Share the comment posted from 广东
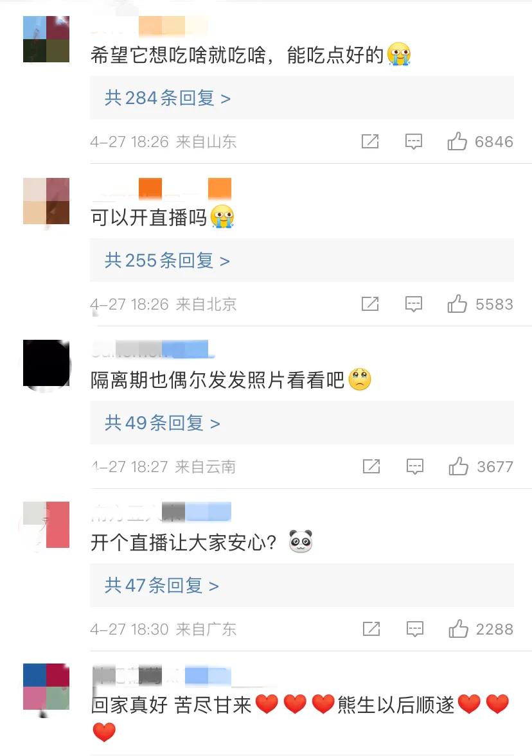Image resolution: width=532 pixels, height=756 pixels. coord(371,629)
